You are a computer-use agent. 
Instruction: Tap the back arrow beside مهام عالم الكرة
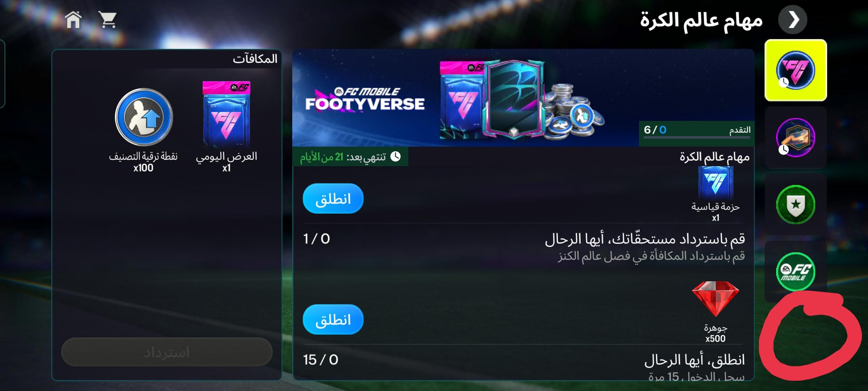[793, 20]
